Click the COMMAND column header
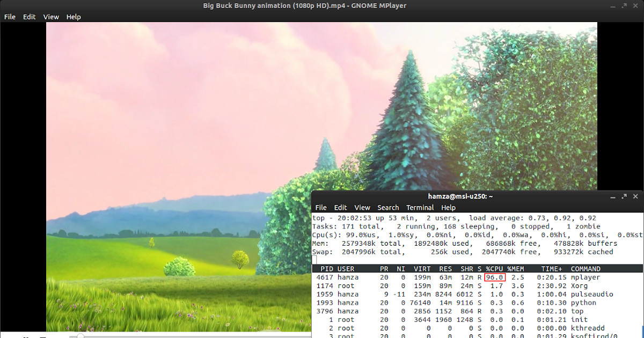644x338 pixels. pos(586,269)
